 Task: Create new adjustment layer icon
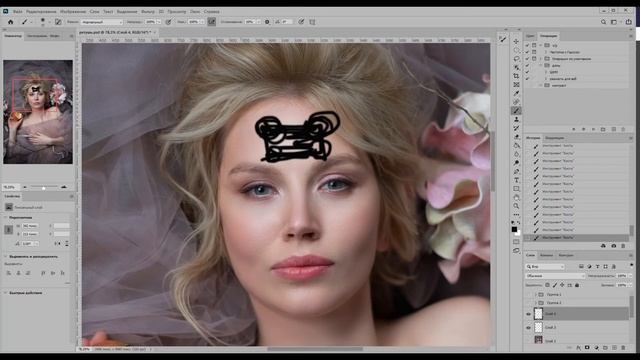596,348
